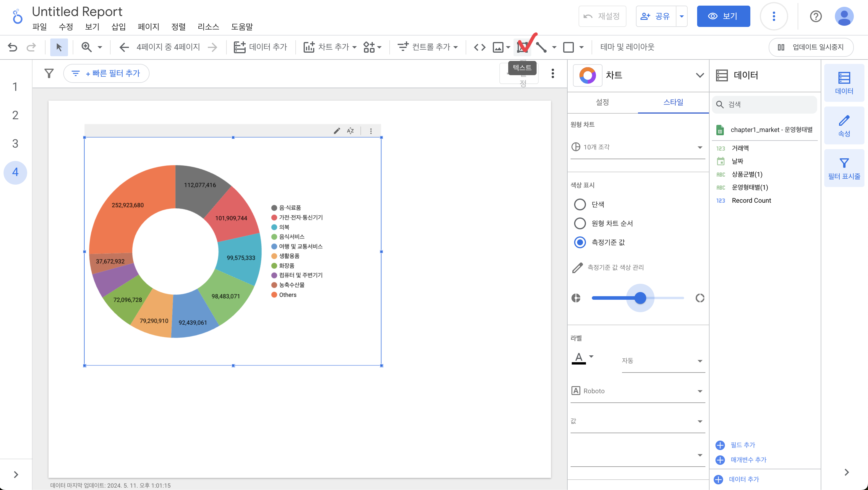This screenshot has height=490, width=868.
Task: Open the 속성 properties side panel
Action: [844, 126]
